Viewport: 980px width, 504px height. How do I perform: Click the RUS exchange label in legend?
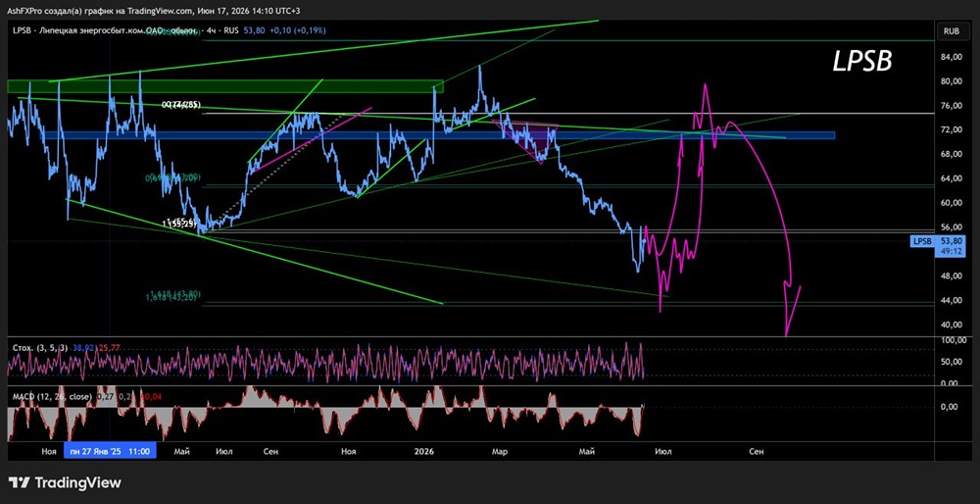tap(231, 30)
